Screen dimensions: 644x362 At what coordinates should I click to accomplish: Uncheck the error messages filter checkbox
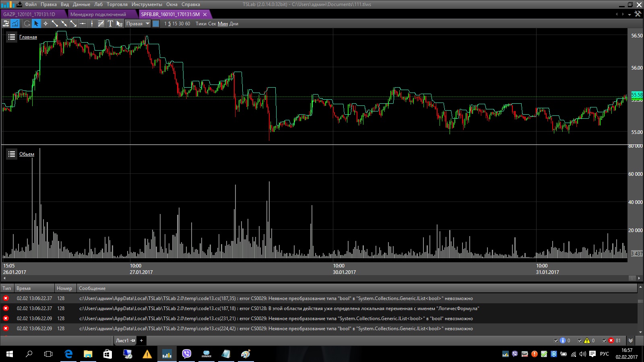(x=604, y=341)
